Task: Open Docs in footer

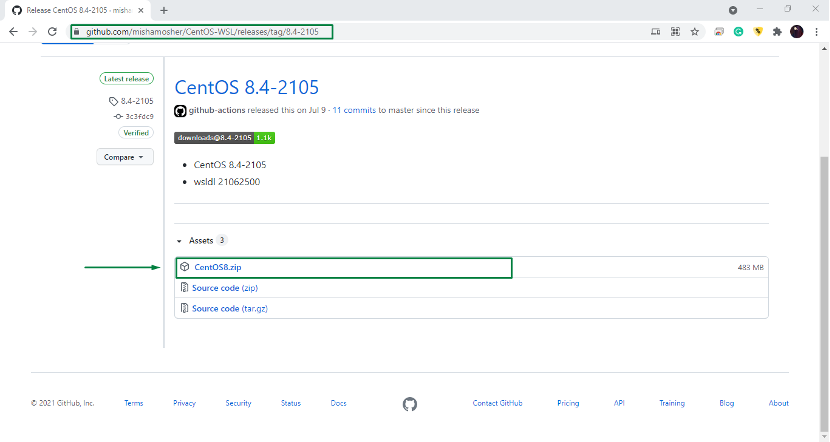Action: pos(339,403)
